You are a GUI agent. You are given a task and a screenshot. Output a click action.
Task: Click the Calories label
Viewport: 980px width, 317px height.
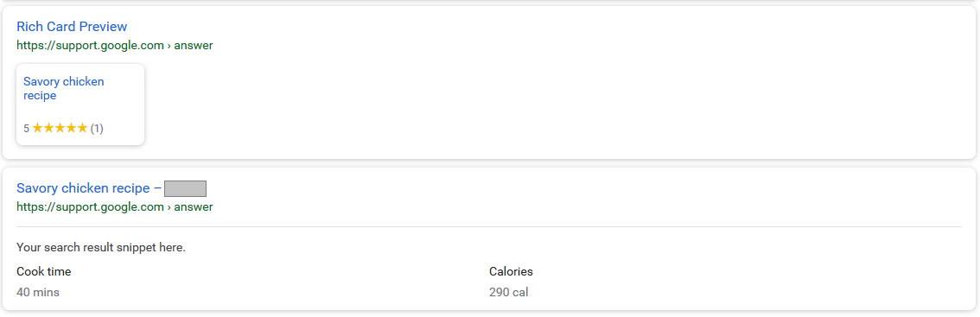[x=512, y=272]
